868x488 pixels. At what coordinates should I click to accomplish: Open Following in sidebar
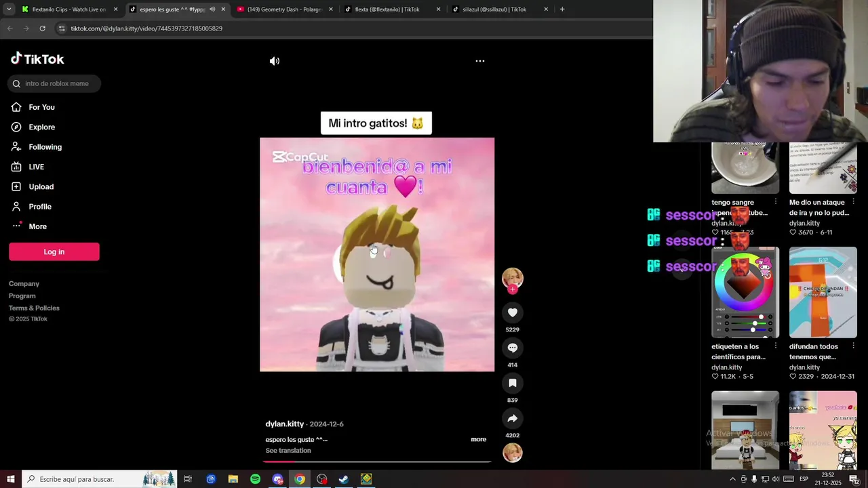(45, 147)
